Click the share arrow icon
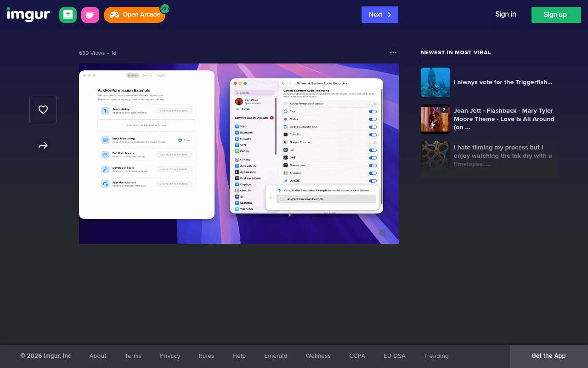 coord(43,145)
